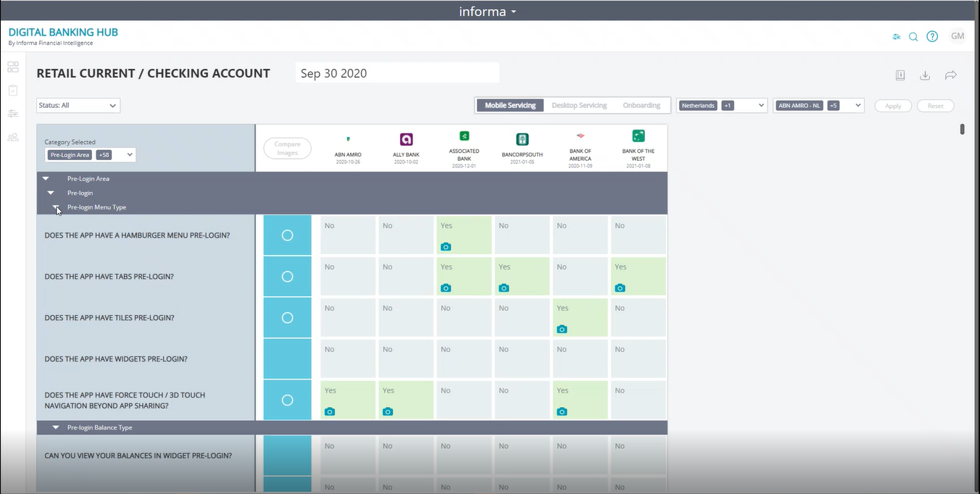Switch to Desktop Servicing tab
980x494 pixels.
click(579, 106)
